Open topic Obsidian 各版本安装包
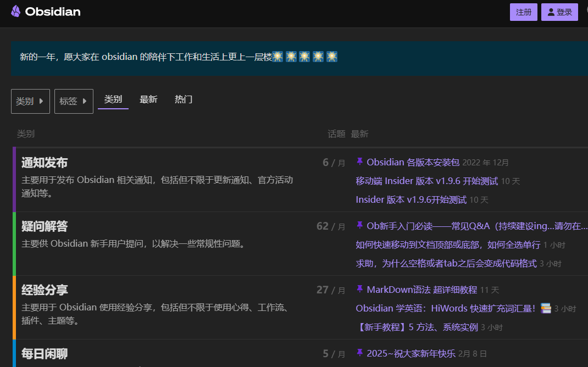Image resolution: width=588 pixels, height=367 pixels. 413,162
